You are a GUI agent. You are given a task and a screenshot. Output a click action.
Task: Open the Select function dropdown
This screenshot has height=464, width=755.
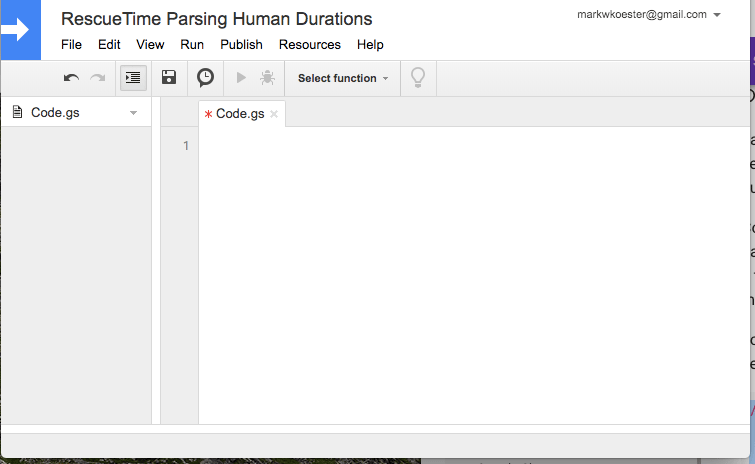pos(343,78)
